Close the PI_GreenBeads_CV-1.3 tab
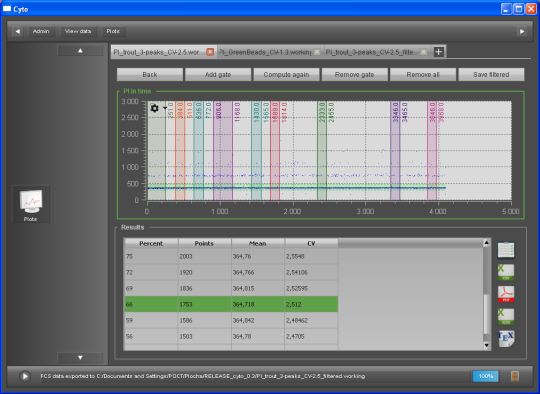The width and height of the screenshot is (540, 394). 316,52
